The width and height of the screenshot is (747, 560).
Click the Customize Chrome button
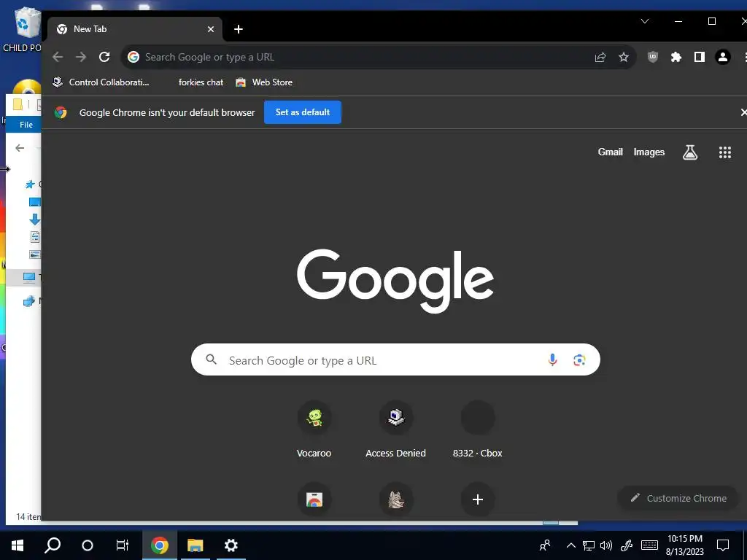click(678, 498)
